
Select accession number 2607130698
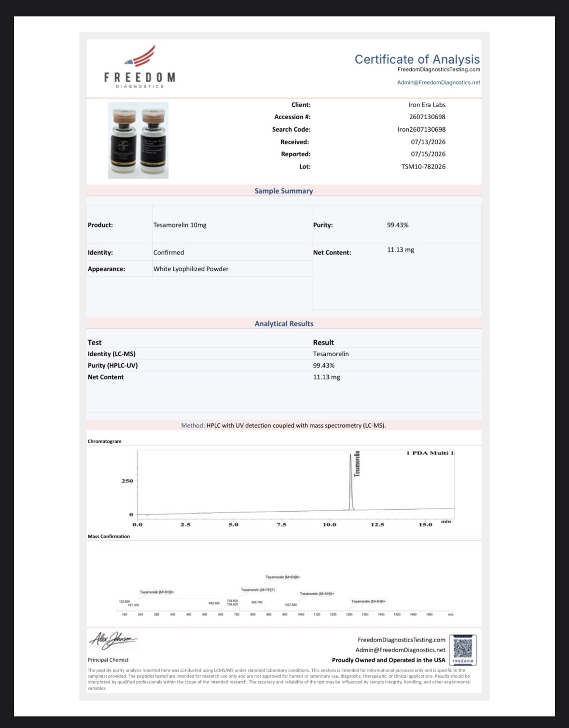pyautogui.click(x=427, y=117)
